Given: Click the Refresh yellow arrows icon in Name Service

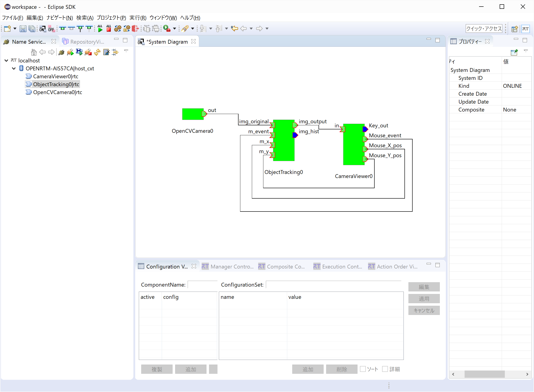Looking at the screenshot, I should (x=97, y=52).
